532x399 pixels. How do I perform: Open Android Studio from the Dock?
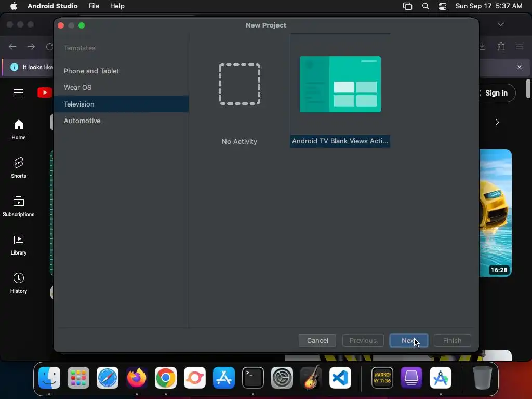click(x=441, y=378)
